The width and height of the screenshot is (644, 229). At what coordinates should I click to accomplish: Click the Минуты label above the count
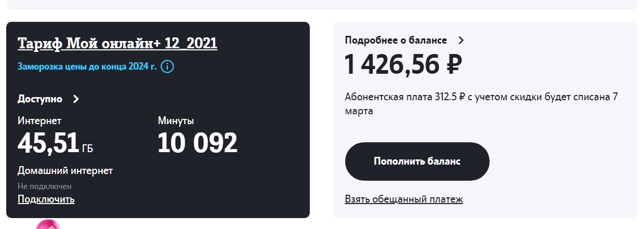[176, 121]
